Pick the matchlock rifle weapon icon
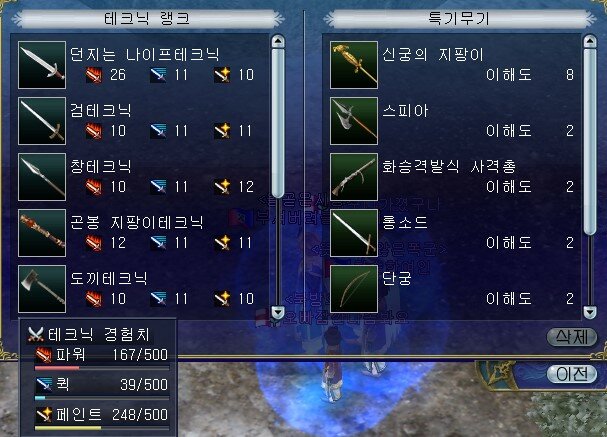 pyautogui.click(x=354, y=177)
